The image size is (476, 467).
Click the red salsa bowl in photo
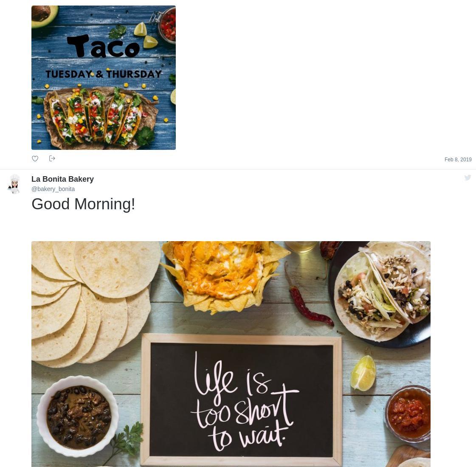coord(408,414)
